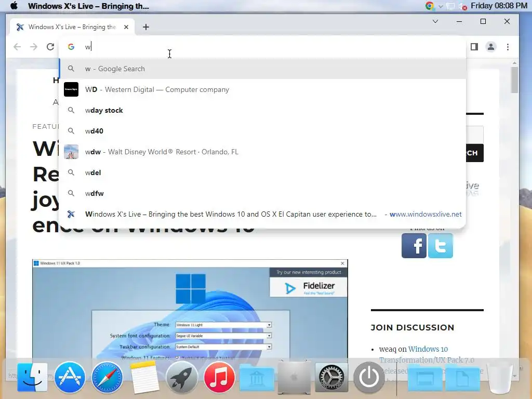Select 'wdfw' search suggestion
532x399 pixels.
coord(262,193)
